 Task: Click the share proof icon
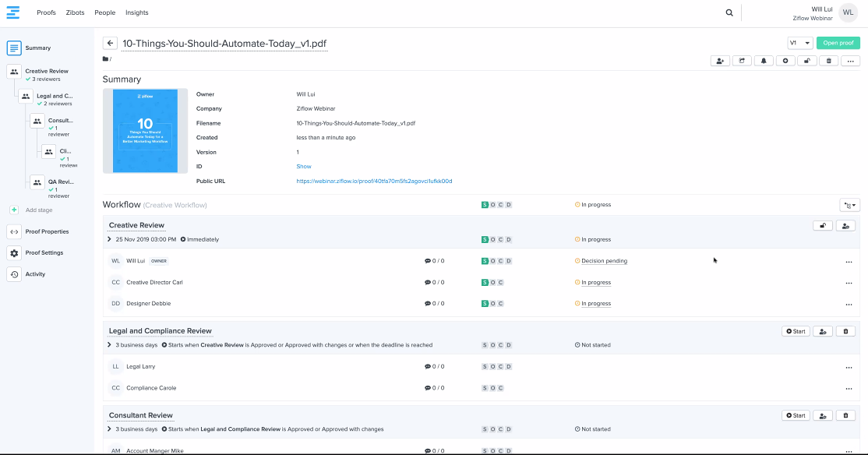click(742, 61)
